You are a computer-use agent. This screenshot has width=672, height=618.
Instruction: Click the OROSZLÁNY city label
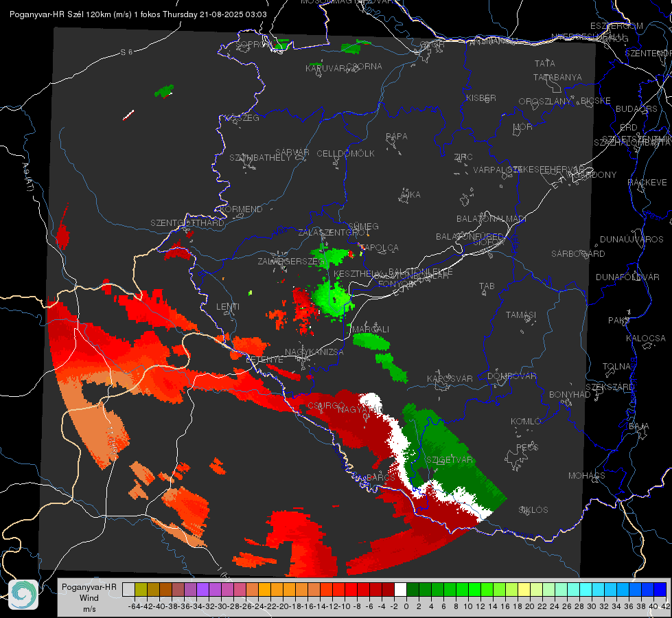tap(545, 101)
